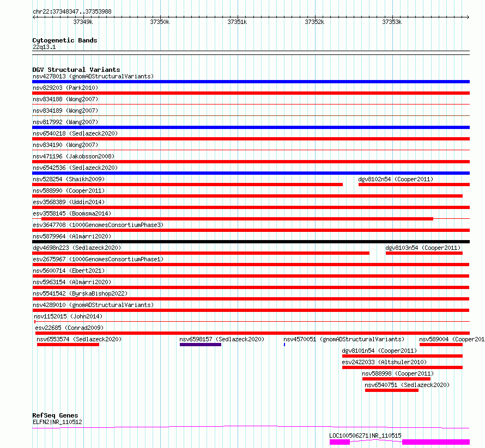
Task: Click nsv5879964 (Almarri2020) label
Action: pos(72,236)
